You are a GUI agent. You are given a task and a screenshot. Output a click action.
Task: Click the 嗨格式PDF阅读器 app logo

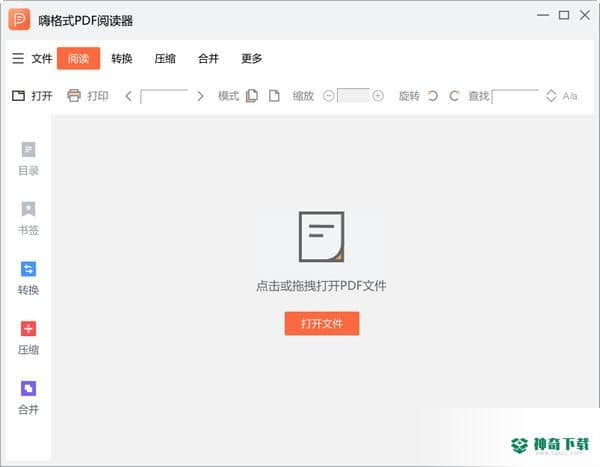coord(19,19)
